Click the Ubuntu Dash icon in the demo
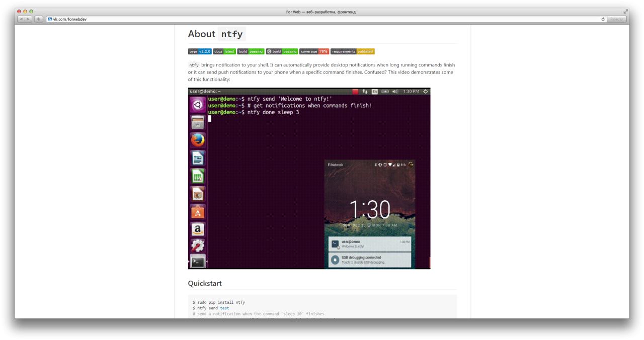Screen dimensions: 644x340 click(x=198, y=105)
